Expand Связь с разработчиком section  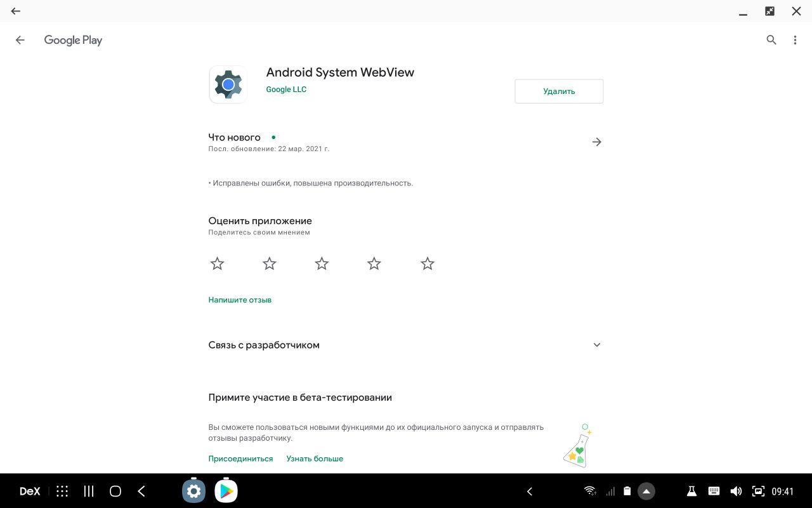point(405,345)
